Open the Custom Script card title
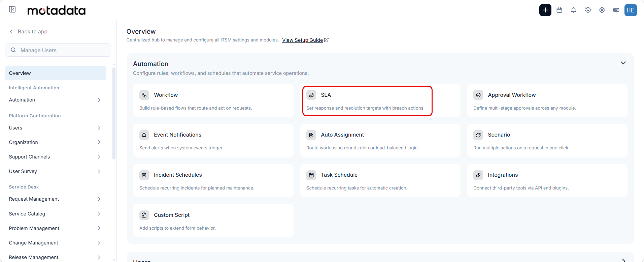The image size is (644, 262). (x=172, y=215)
